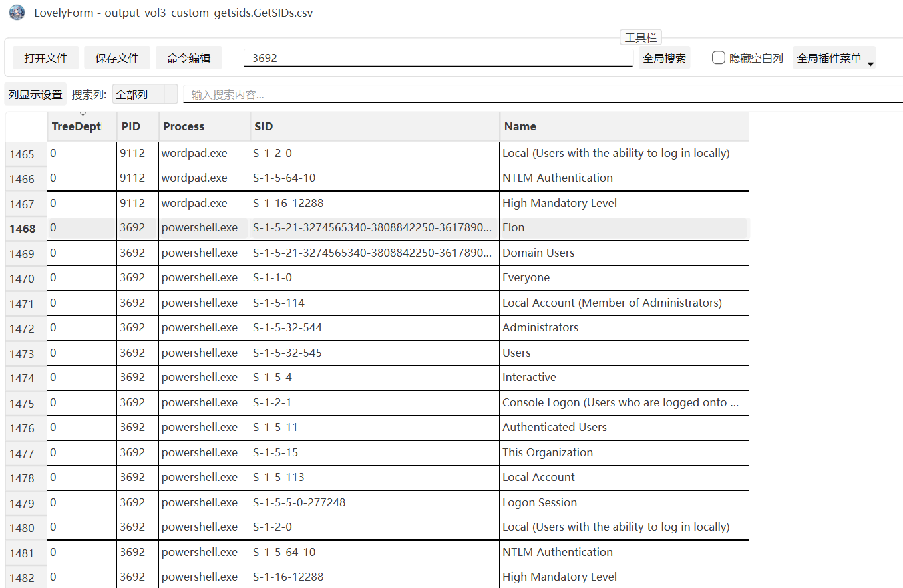
Task: Click SID cell S-1-5-113
Action: (x=375, y=478)
